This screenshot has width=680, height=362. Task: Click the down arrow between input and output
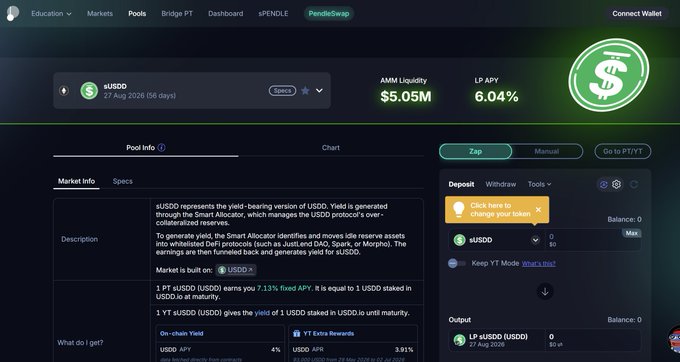point(545,291)
